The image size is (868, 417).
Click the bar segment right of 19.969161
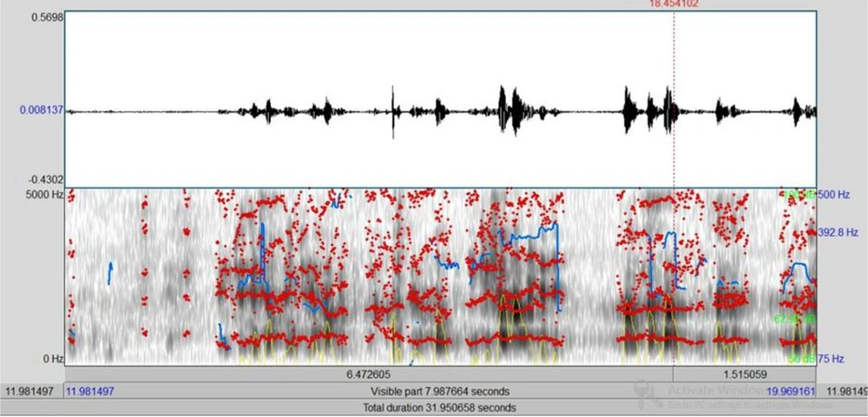844,391
